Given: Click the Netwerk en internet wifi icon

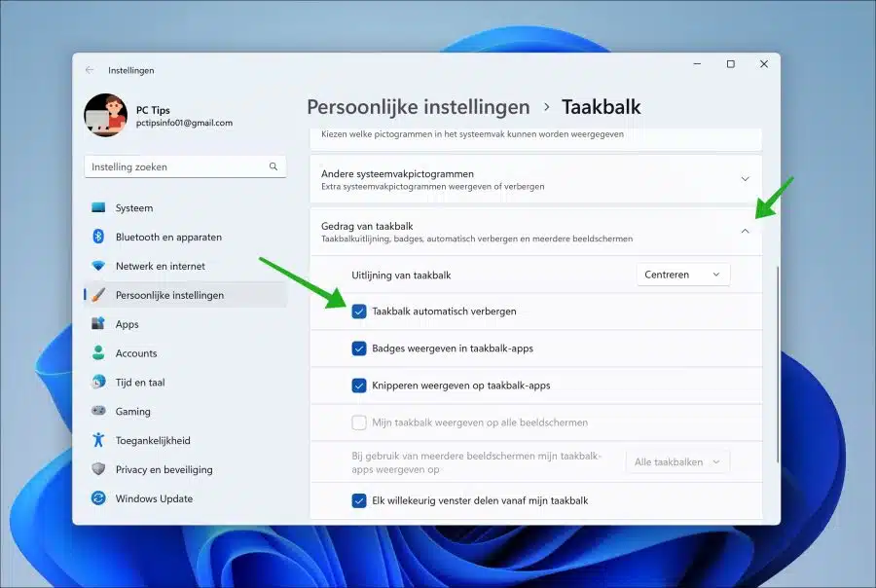Looking at the screenshot, I should click(98, 266).
